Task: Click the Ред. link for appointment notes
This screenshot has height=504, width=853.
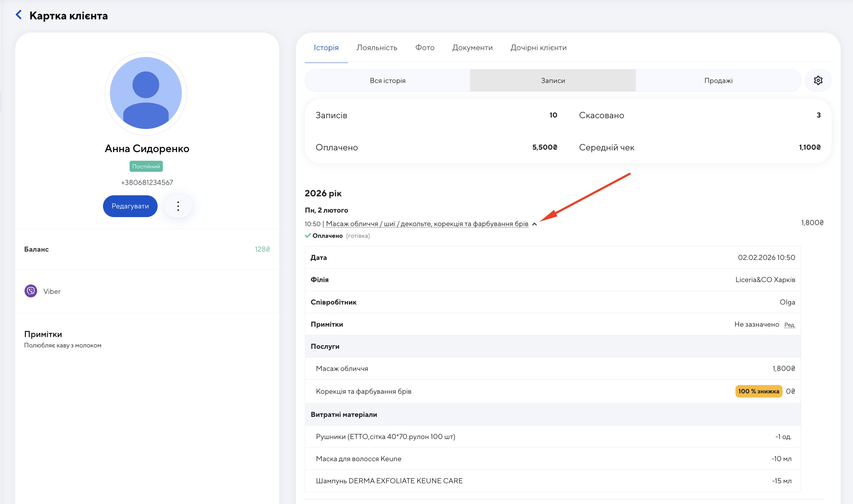Action: pyautogui.click(x=789, y=325)
